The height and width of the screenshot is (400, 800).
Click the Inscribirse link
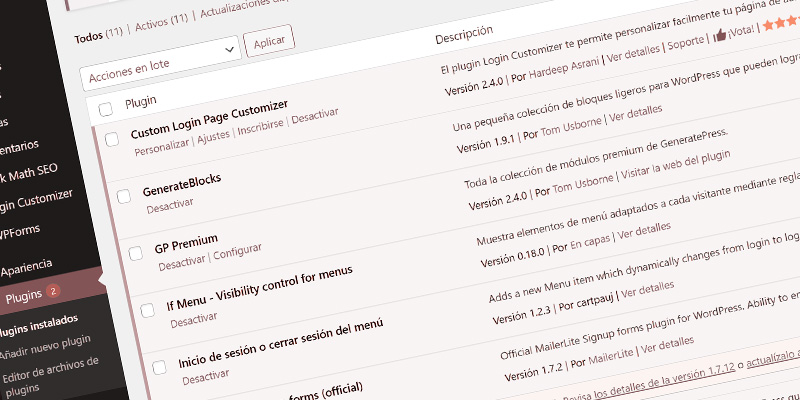[261, 127]
